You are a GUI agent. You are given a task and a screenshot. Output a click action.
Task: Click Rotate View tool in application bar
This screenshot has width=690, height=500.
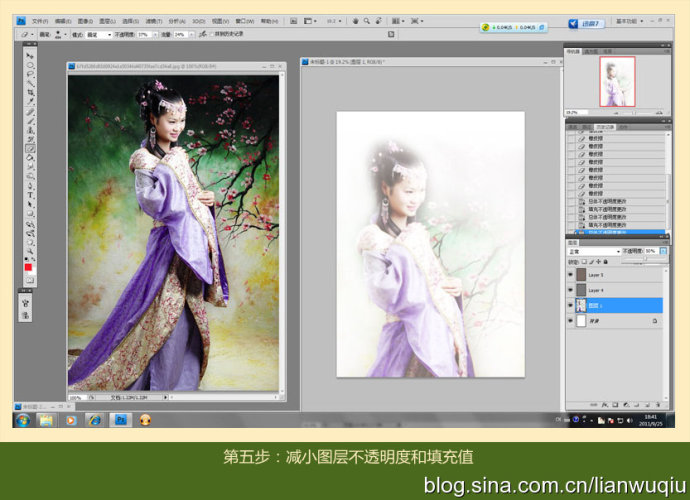pos(378,21)
